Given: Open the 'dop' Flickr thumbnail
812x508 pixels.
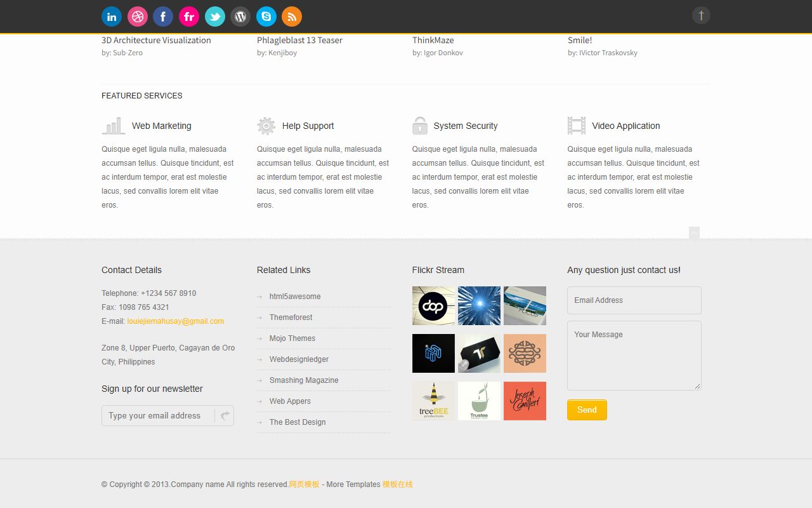Looking at the screenshot, I should point(433,306).
